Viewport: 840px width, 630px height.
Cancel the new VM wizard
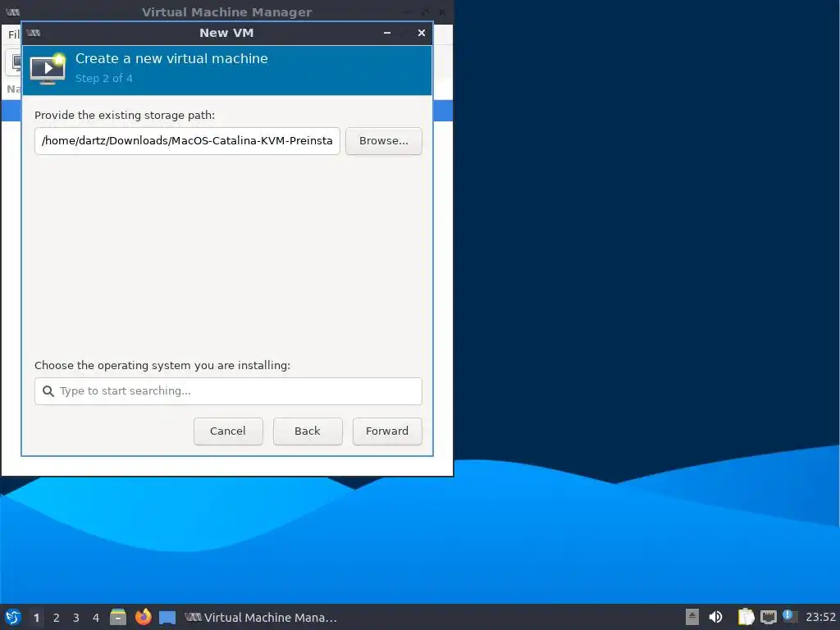pyautogui.click(x=228, y=431)
